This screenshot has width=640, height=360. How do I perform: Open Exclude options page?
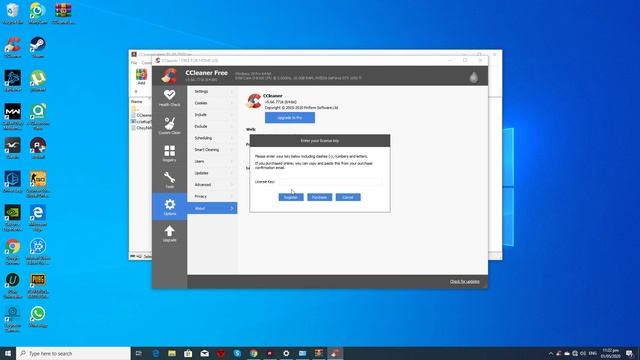[212, 127]
